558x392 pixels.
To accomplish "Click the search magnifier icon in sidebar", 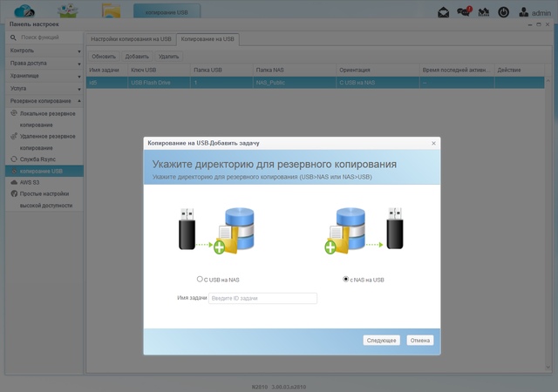I will point(13,37).
